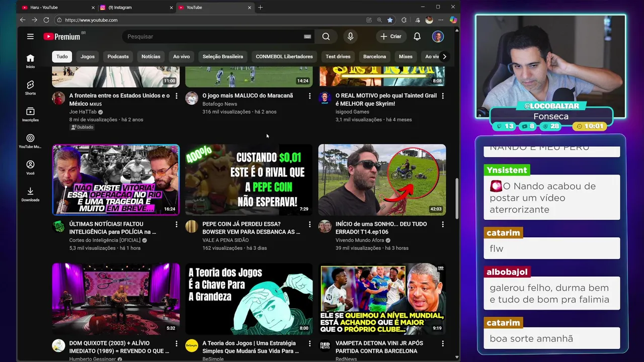This screenshot has height=362, width=644.
Task: Open the media control icon in toolbar
Action: (417, 20)
